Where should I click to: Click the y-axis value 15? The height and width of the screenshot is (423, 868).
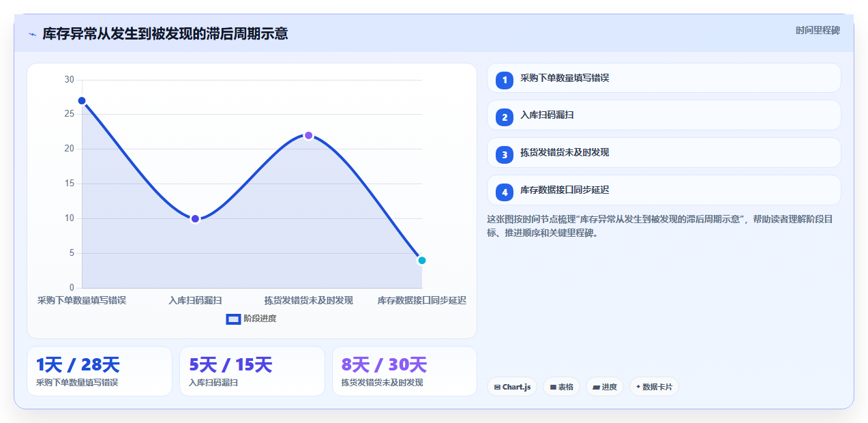coord(69,184)
